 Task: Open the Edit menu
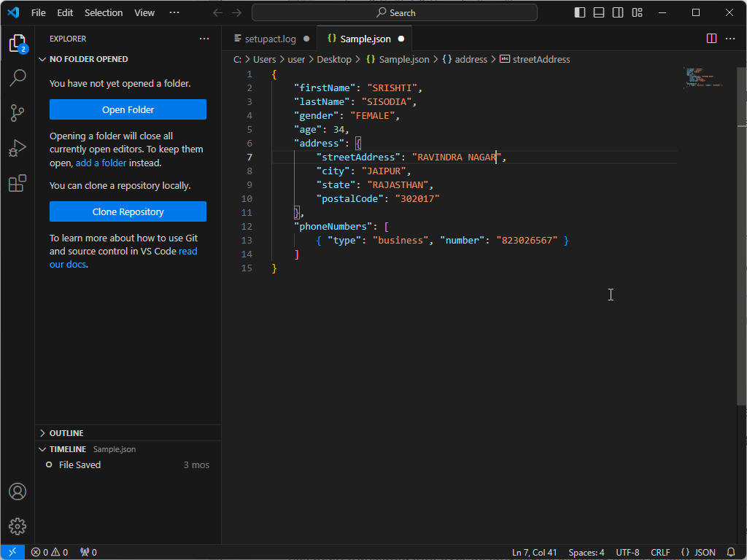tap(65, 13)
